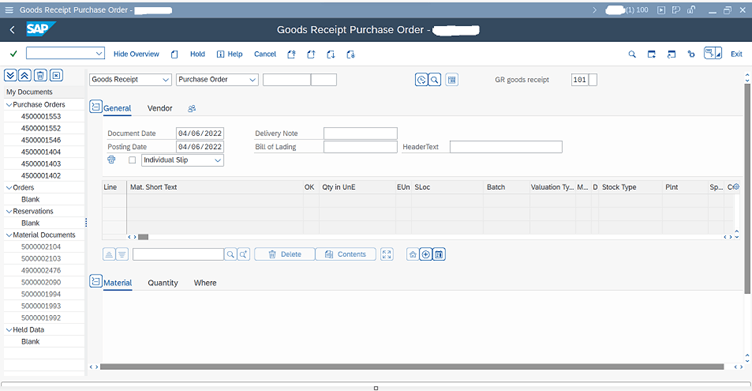Image resolution: width=752 pixels, height=391 pixels.
Task: Click the circled plus icon below the item table
Action: click(x=425, y=254)
